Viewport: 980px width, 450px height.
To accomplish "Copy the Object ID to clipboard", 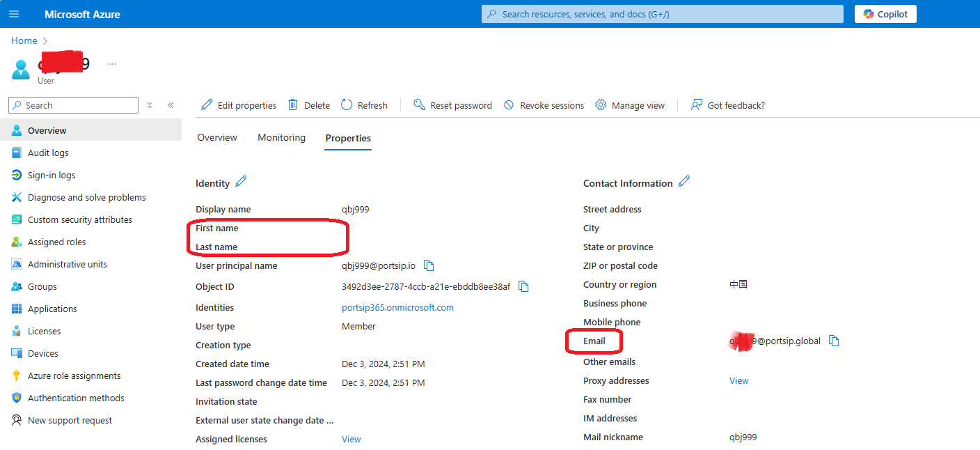I will [x=523, y=286].
